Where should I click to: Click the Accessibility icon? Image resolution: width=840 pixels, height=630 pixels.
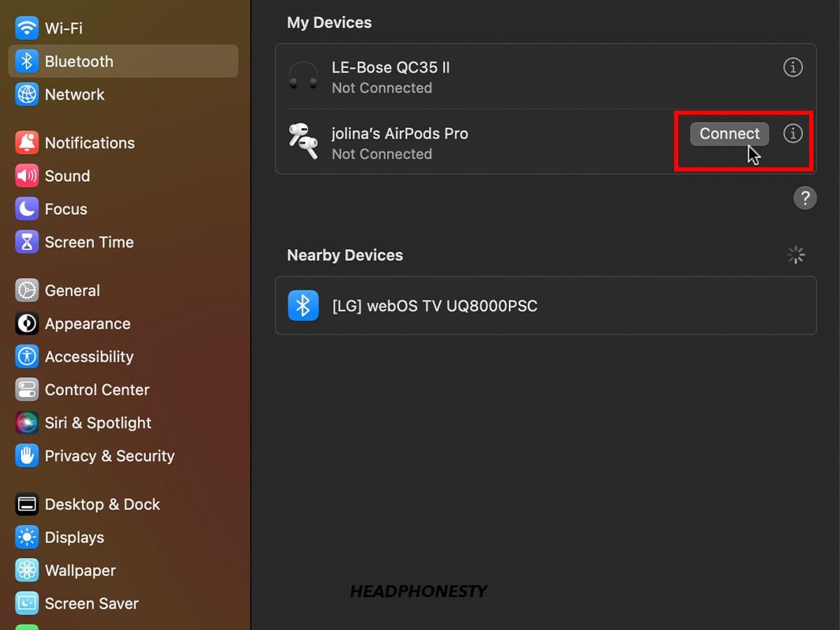[27, 357]
